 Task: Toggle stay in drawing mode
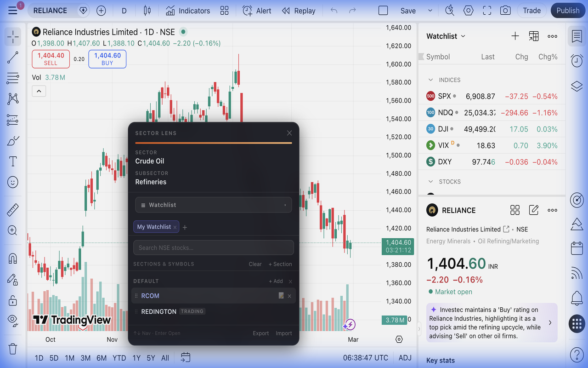pos(13,279)
